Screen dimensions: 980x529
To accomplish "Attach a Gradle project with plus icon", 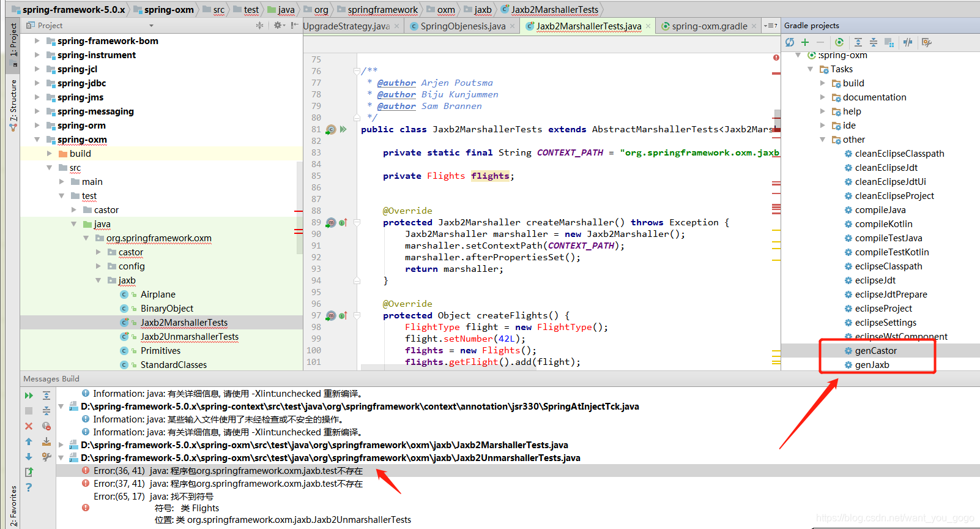I will tap(805, 42).
